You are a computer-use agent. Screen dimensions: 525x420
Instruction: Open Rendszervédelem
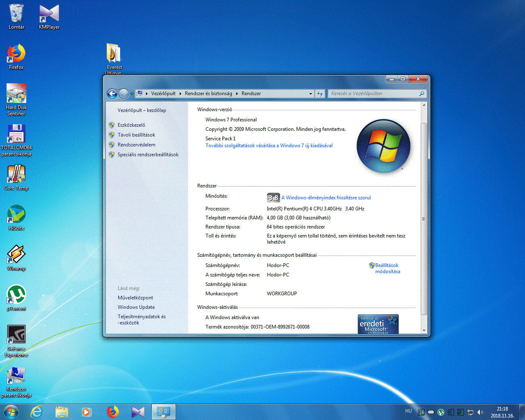coord(136,145)
